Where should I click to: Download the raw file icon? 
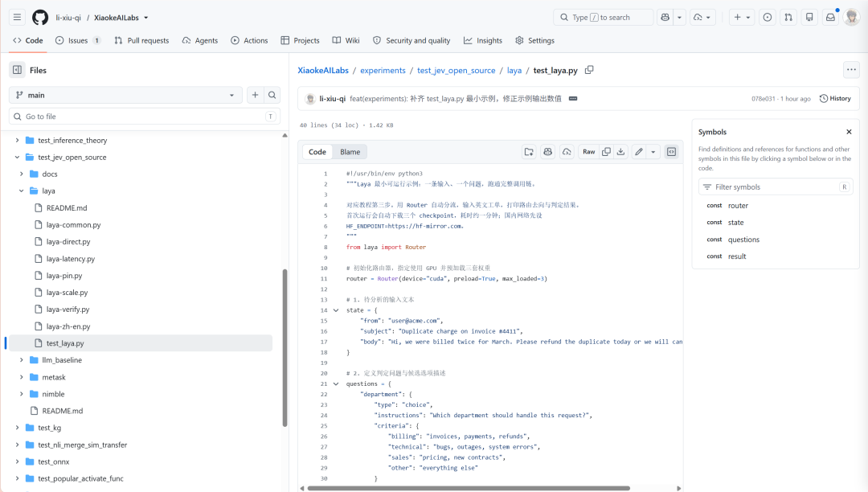[621, 152]
